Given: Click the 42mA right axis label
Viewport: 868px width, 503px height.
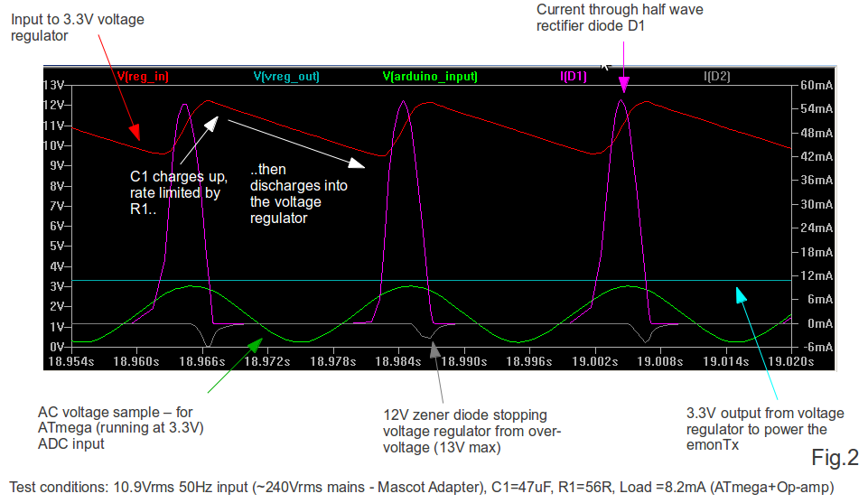Looking at the screenshot, I should click(817, 156).
